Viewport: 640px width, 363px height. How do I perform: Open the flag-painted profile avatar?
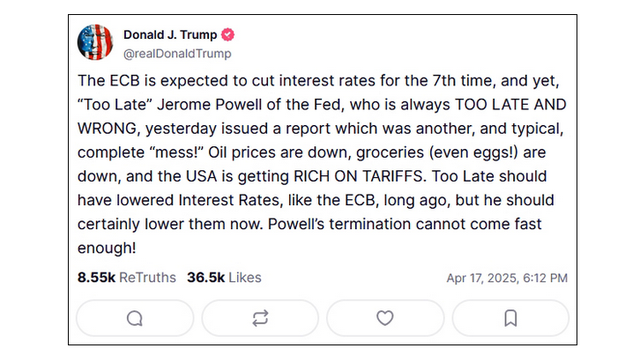[x=95, y=42]
